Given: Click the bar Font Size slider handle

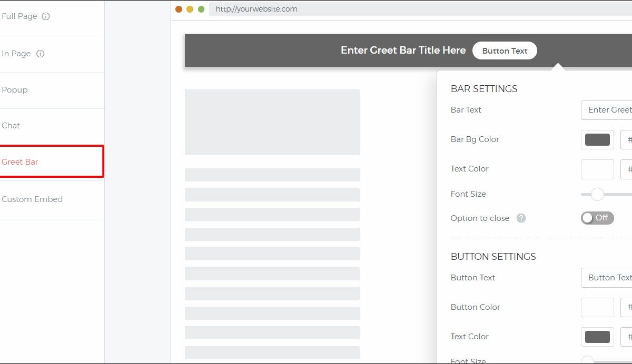Looking at the screenshot, I should click(x=597, y=195).
